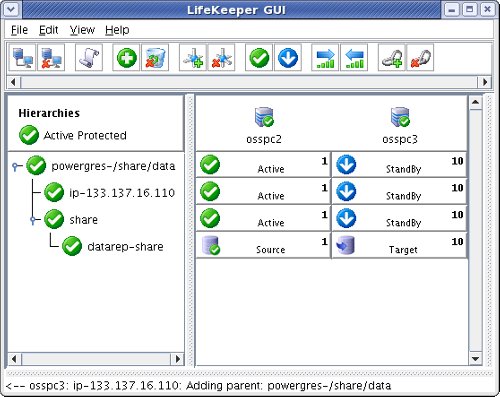The width and height of the screenshot is (500, 397).
Task: Click the Disconnect from cluster toolbar icon
Action: point(51,58)
